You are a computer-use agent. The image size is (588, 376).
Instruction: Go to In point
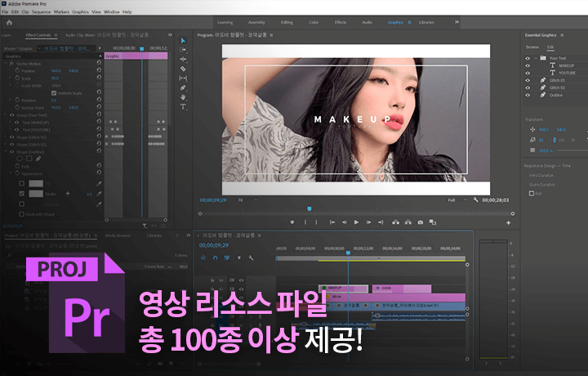click(332, 222)
